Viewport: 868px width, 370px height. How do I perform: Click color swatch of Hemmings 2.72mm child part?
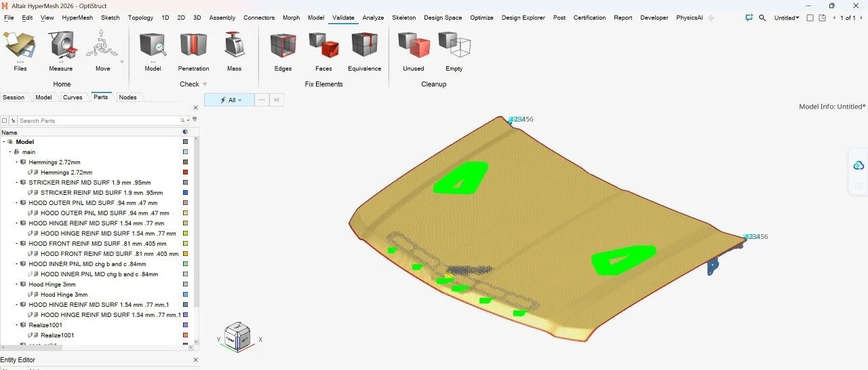[185, 172]
